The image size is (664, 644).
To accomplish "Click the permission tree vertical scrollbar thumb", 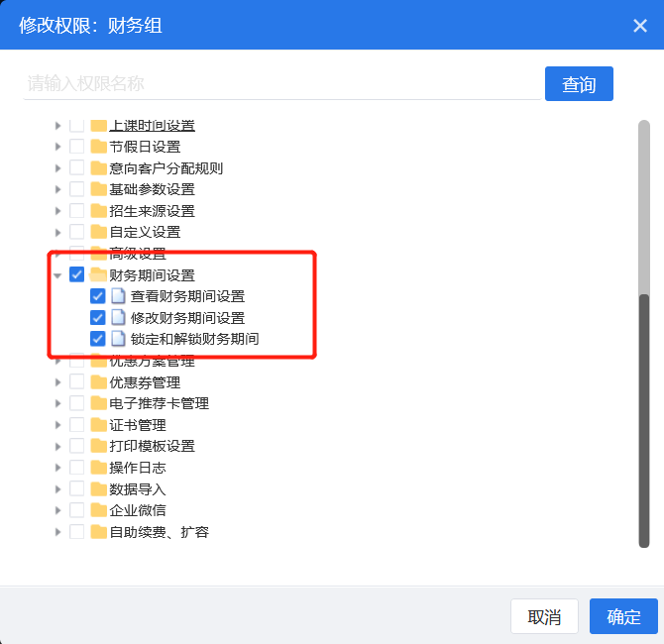I will coord(644,420).
